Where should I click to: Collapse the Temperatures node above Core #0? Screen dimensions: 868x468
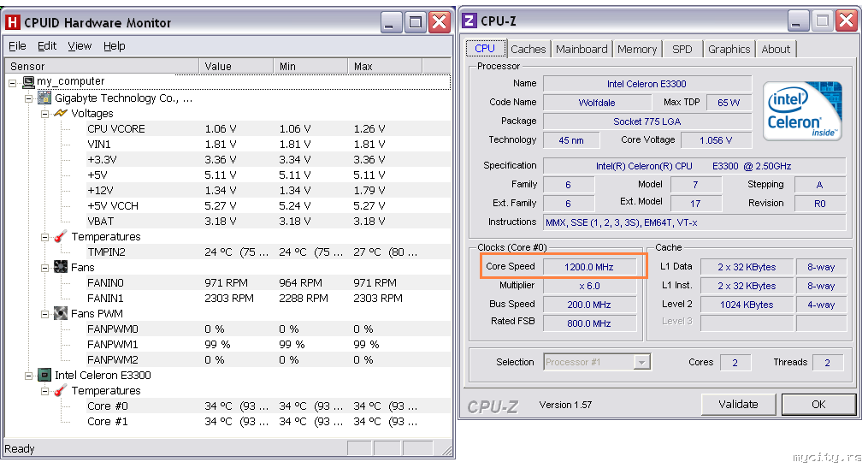coord(44,391)
